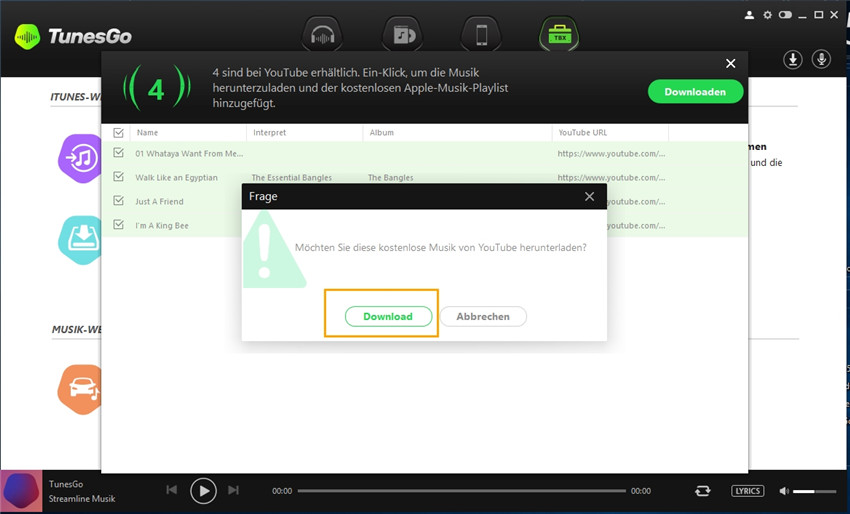Close the YouTube availability panel
This screenshot has height=514, width=850.
pos(731,63)
